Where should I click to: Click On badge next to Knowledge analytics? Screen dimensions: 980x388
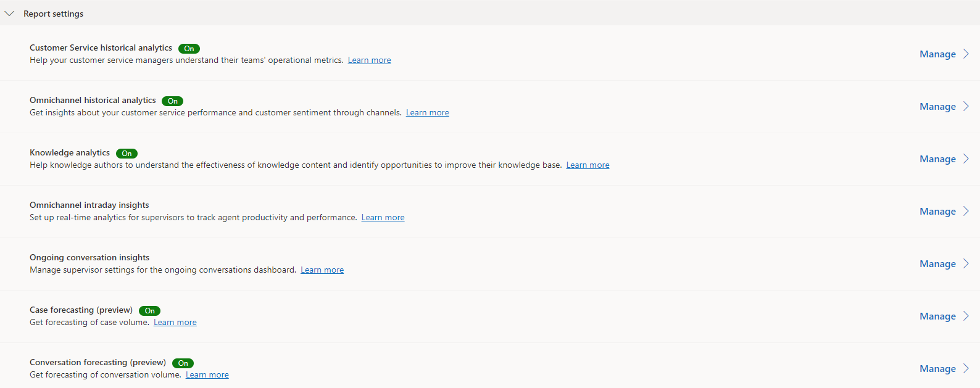[127, 154]
